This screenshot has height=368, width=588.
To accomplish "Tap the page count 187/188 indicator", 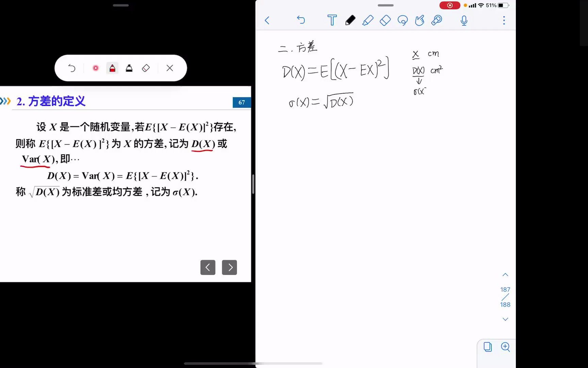I will point(505,297).
